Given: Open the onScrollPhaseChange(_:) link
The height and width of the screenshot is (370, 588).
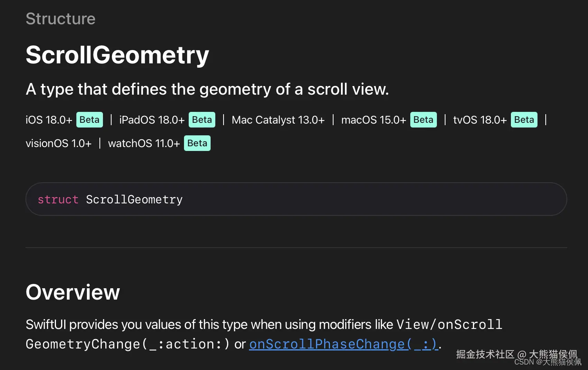Looking at the screenshot, I should pos(343,344).
